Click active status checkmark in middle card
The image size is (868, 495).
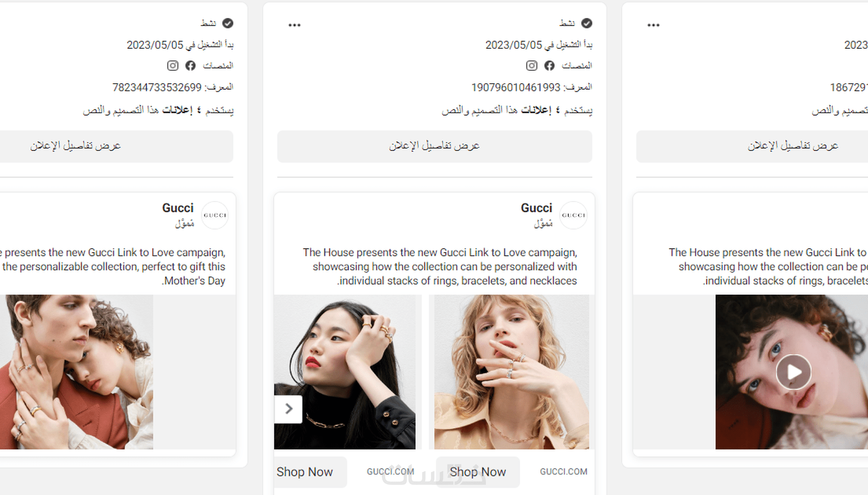click(587, 23)
